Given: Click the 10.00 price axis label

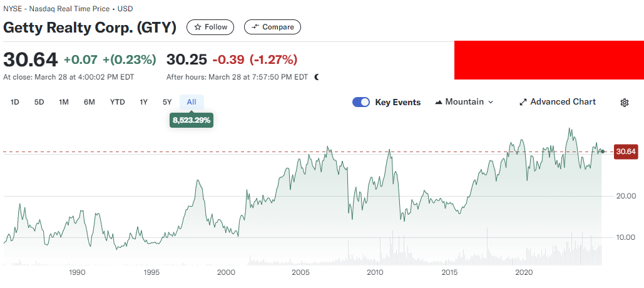Looking at the screenshot, I should pos(626,237).
